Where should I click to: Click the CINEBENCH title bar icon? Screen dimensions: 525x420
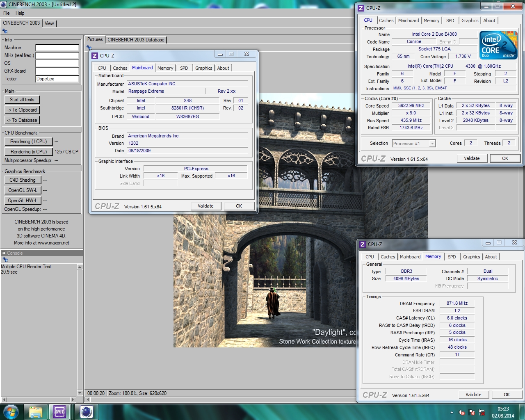click(x=4, y=5)
